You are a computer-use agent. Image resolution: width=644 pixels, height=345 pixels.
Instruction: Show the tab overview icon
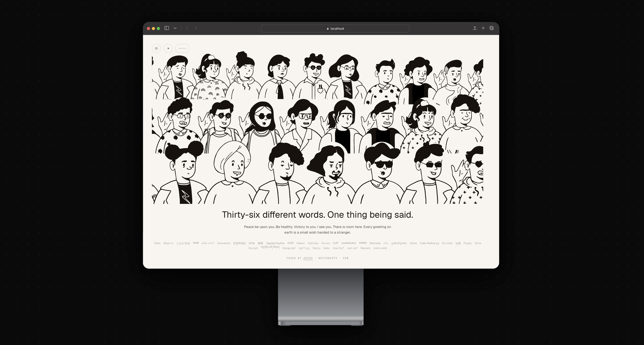[x=491, y=28]
